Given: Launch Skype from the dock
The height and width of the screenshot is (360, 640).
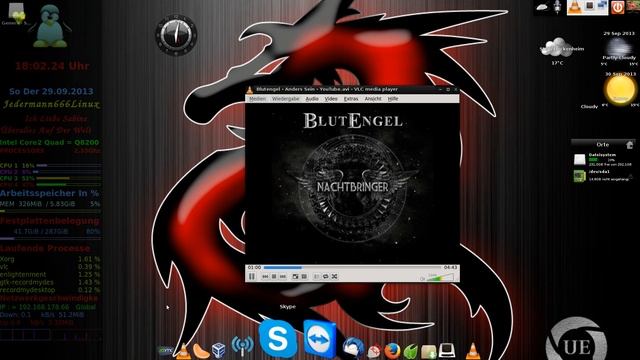Looking at the screenshot, I should coord(278,339).
